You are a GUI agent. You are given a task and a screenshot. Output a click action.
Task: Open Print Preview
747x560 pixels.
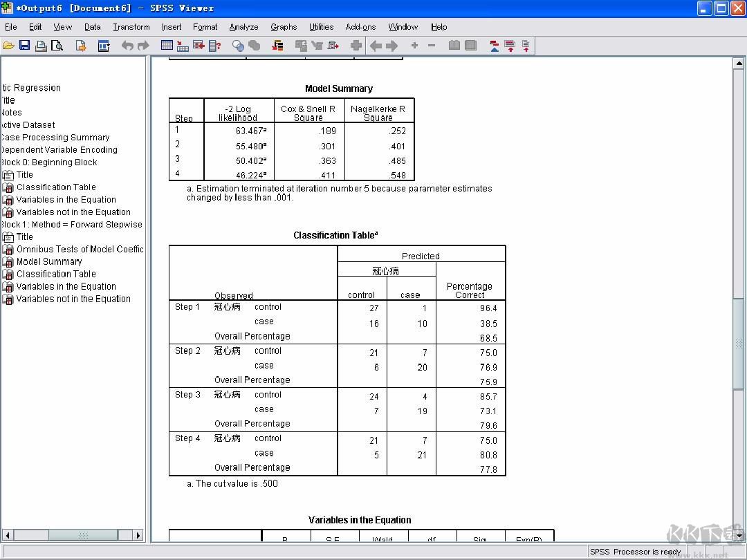[x=57, y=46]
